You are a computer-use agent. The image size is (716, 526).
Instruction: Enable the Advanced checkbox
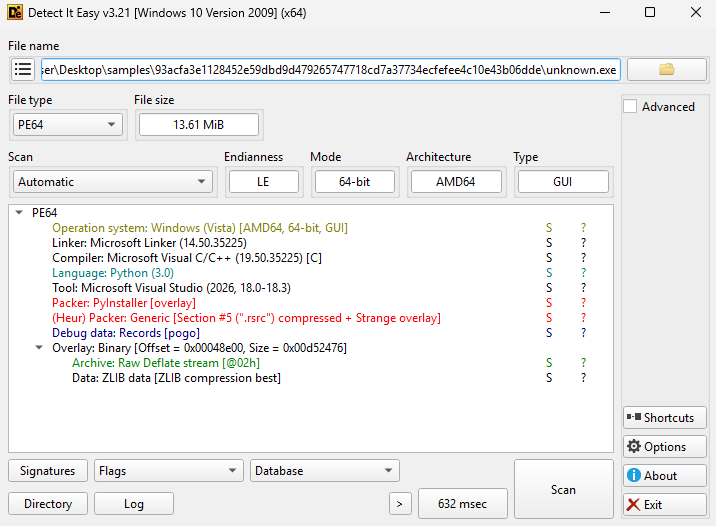[630, 106]
